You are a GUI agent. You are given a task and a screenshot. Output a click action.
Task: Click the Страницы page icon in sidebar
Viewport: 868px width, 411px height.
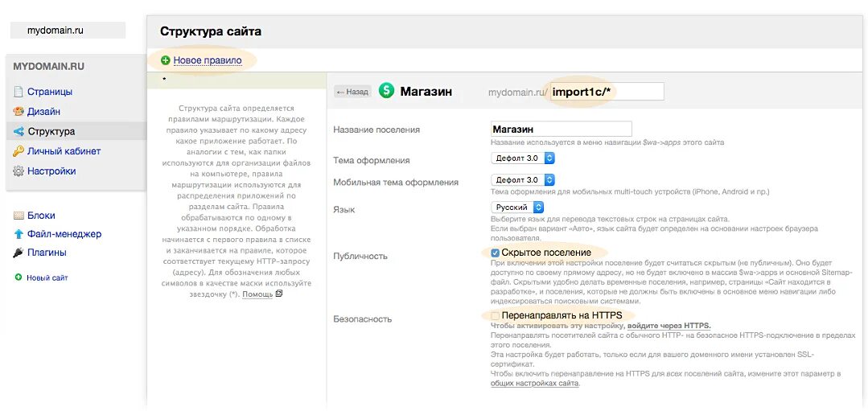(19, 92)
